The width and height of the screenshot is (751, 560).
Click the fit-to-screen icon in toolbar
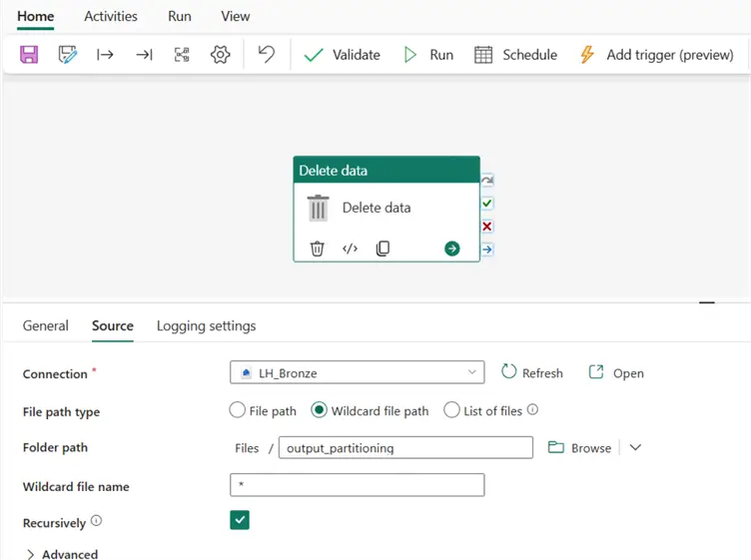[182, 55]
